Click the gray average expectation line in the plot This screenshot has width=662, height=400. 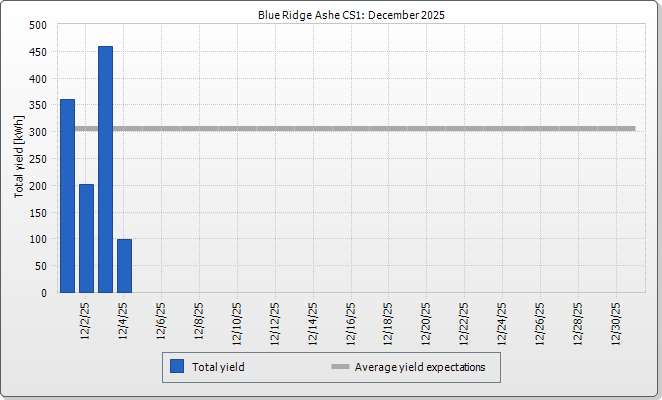click(x=400, y=129)
